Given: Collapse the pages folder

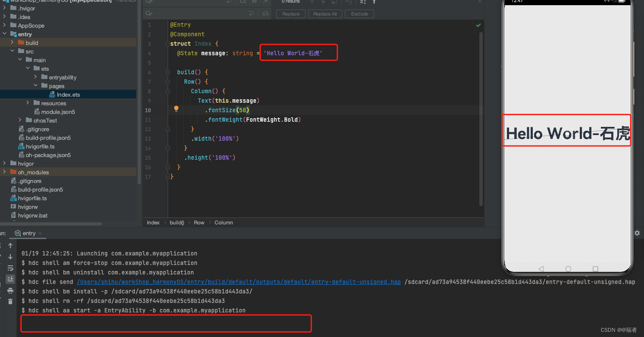Looking at the screenshot, I should pyautogui.click(x=35, y=85).
